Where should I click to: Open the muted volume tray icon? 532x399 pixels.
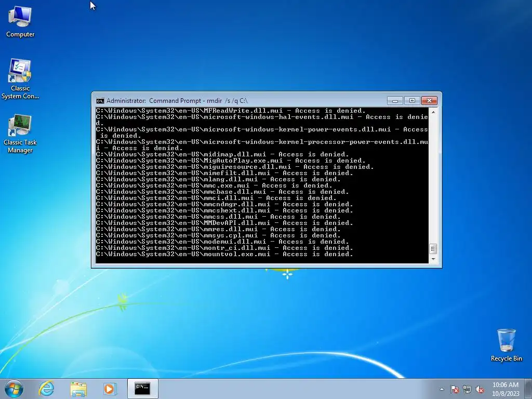pos(480,389)
